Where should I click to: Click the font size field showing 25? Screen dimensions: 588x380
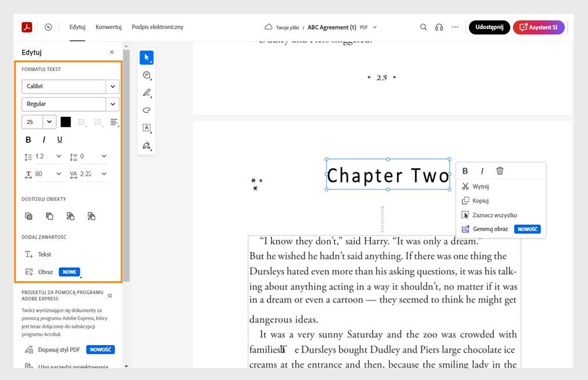pyautogui.click(x=32, y=122)
